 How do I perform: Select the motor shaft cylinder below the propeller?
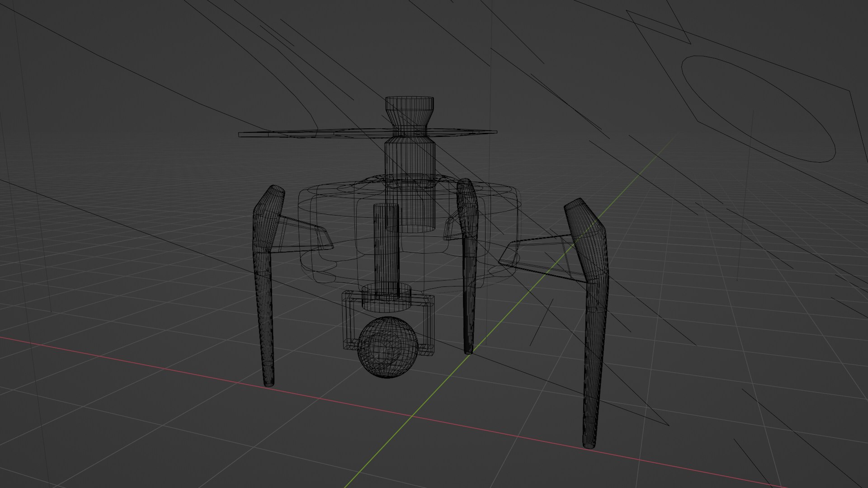pyautogui.click(x=410, y=185)
